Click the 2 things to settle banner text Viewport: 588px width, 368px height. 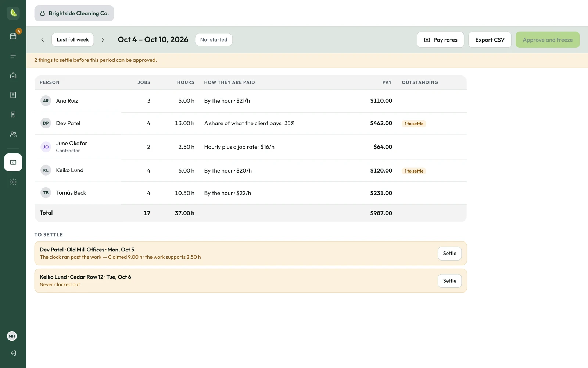(x=96, y=60)
